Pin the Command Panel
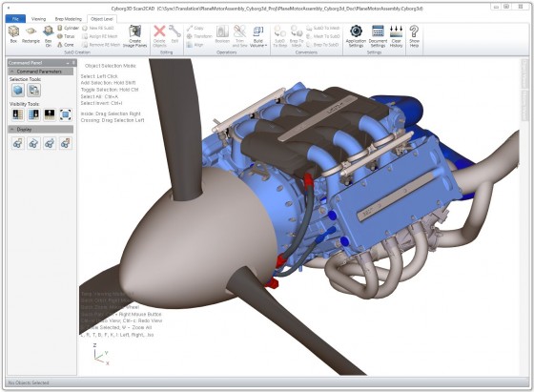 pyautogui.click(x=73, y=63)
